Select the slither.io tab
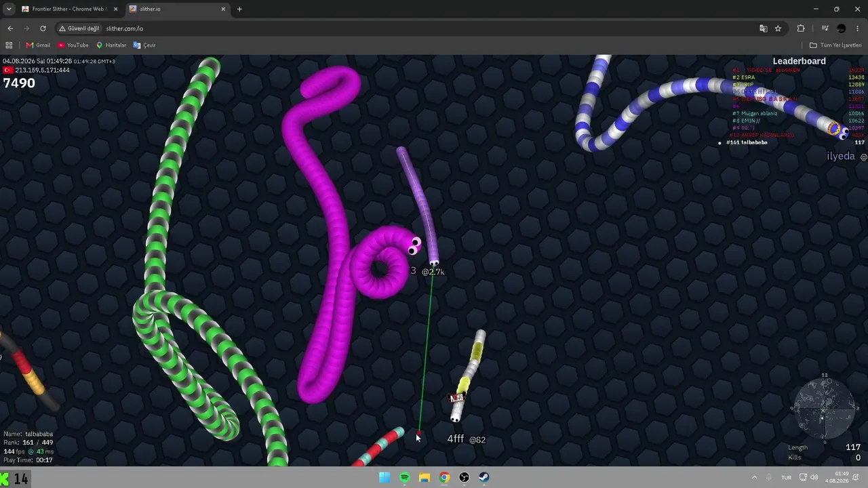Viewport: 868px width, 488px height. coord(178,9)
